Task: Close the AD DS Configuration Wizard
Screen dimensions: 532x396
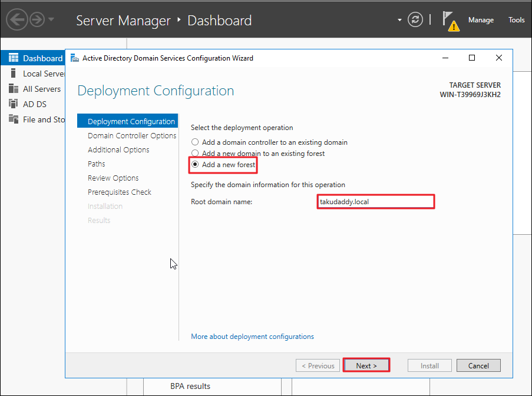Action: tap(499, 58)
